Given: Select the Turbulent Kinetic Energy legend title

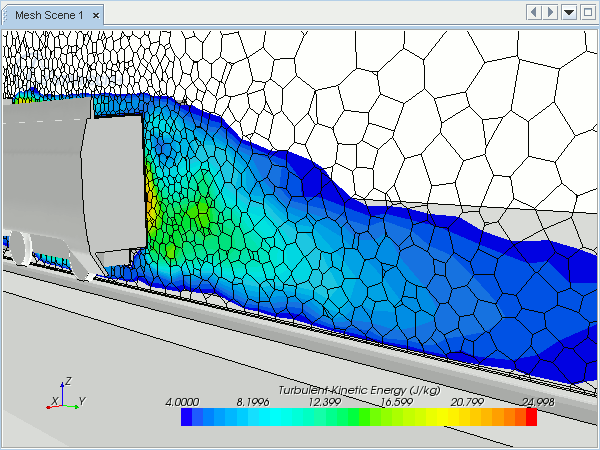Looking at the screenshot, I should 358,389.
